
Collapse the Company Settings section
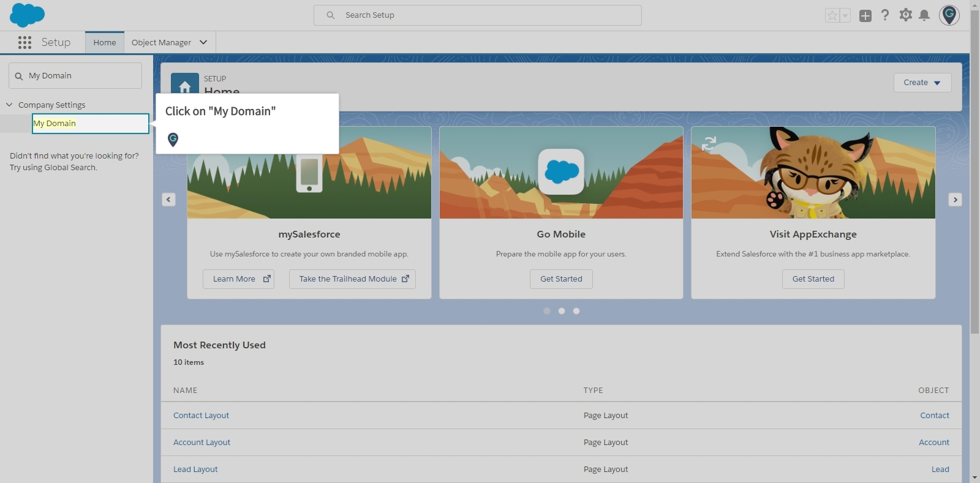tap(9, 105)
